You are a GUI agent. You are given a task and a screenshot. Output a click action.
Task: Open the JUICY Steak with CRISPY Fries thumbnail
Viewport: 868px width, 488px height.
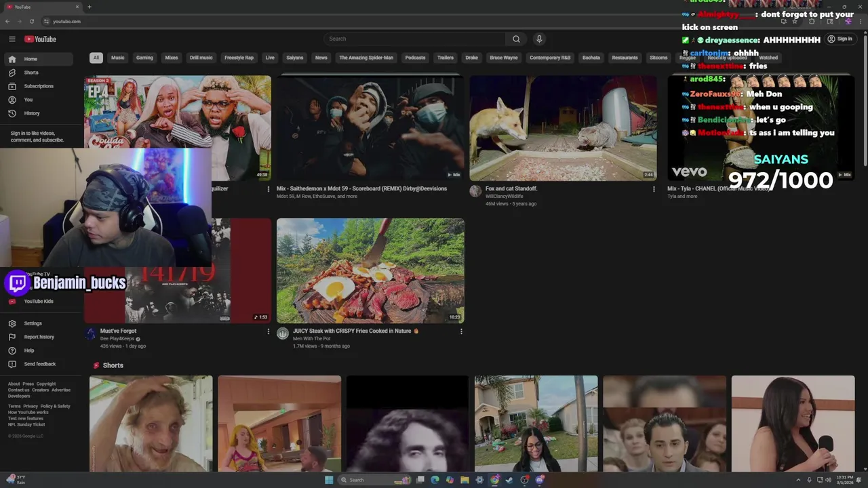(x=370, y=270)
